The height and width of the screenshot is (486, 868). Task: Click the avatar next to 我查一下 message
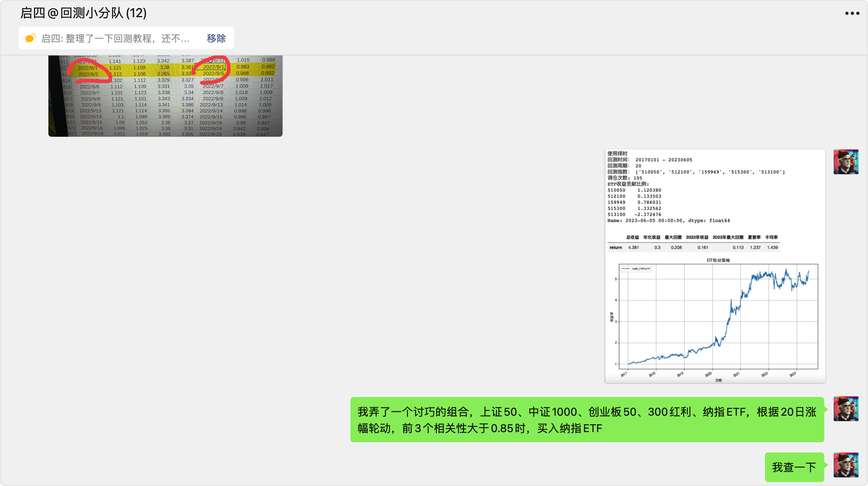pyautogui.click(x=846, y=465)
